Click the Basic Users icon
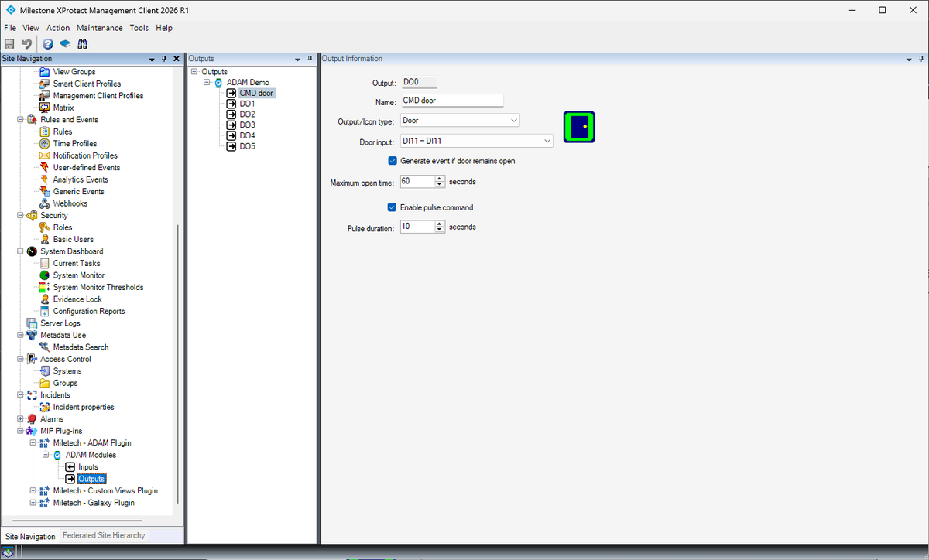The width and height of the screenshot is (929, 560). 44,240
